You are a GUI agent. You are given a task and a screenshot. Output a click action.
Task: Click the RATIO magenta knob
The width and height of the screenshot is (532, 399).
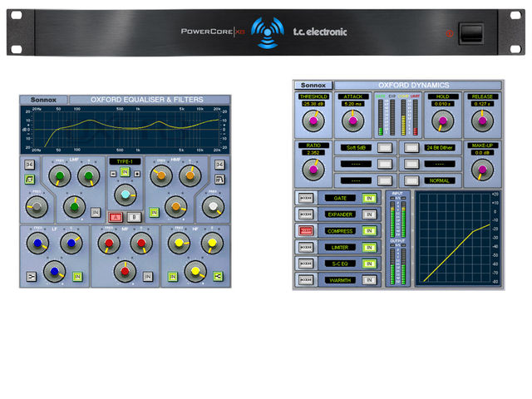pyautogui.click(x=313, y=170)
